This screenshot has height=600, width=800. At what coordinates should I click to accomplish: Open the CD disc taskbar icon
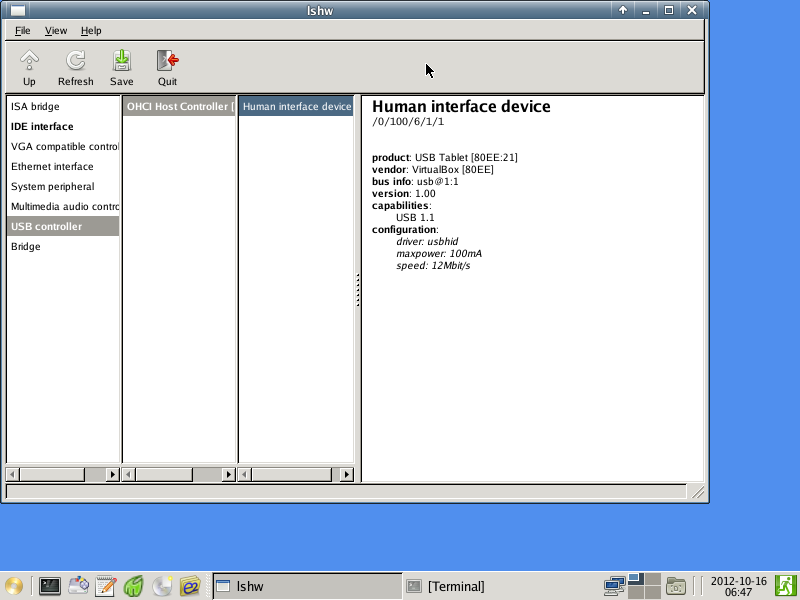click(x=162, y=586)
